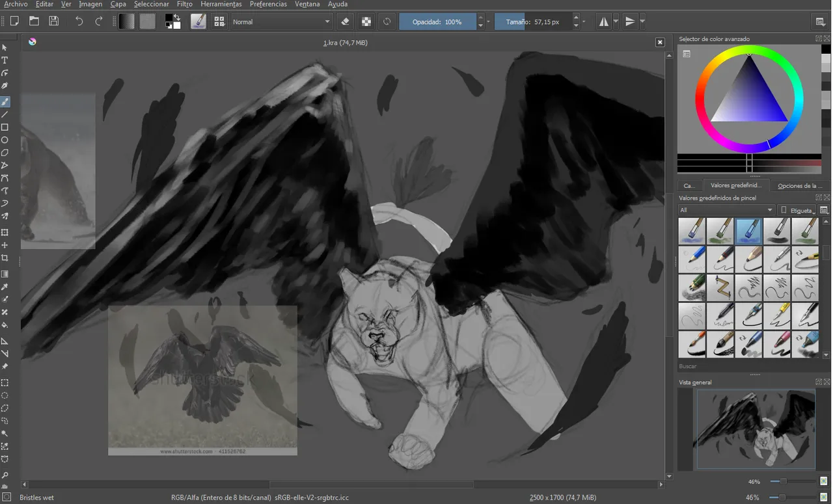
Task: Select the Fill bucket tool
Action: click(5, 325)
